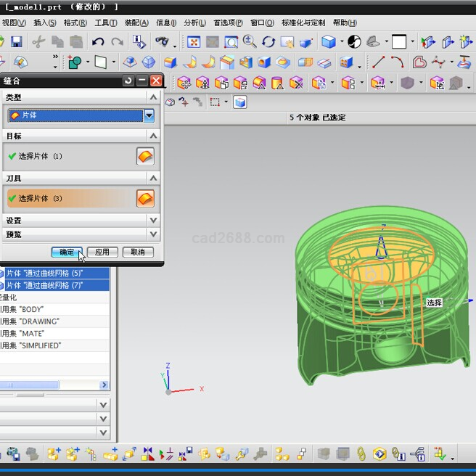
Task: Collapse the 目标 section
Action: click(152, 136)
